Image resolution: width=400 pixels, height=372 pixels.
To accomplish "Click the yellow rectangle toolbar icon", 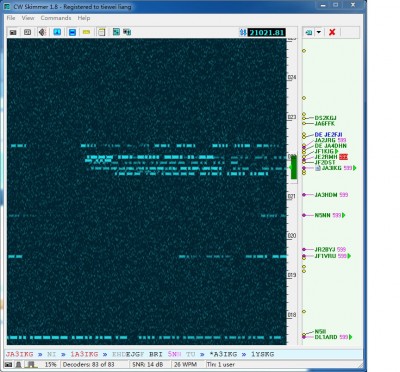I will pos(86,32).
